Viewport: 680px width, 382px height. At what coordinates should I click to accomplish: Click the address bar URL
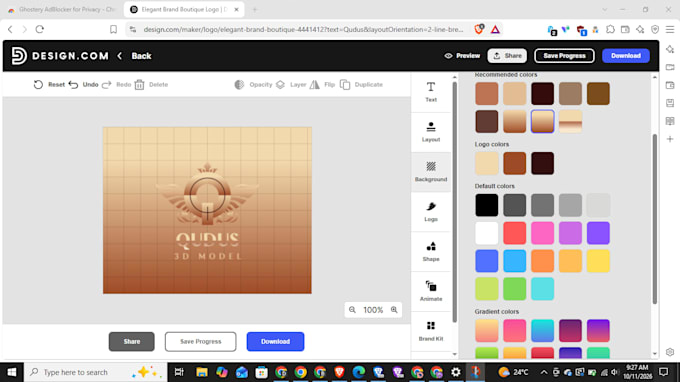(303, 29)
